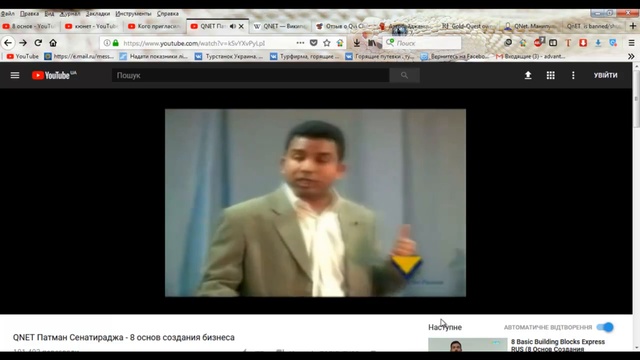Toggle the Firefox sidebar icon
The image size is (640, 360).
[553, 43]
